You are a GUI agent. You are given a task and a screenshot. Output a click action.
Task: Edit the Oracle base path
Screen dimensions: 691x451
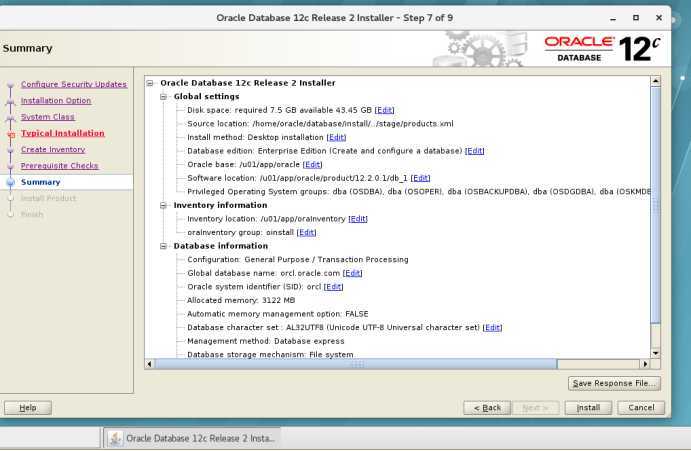tap(312, 164)
